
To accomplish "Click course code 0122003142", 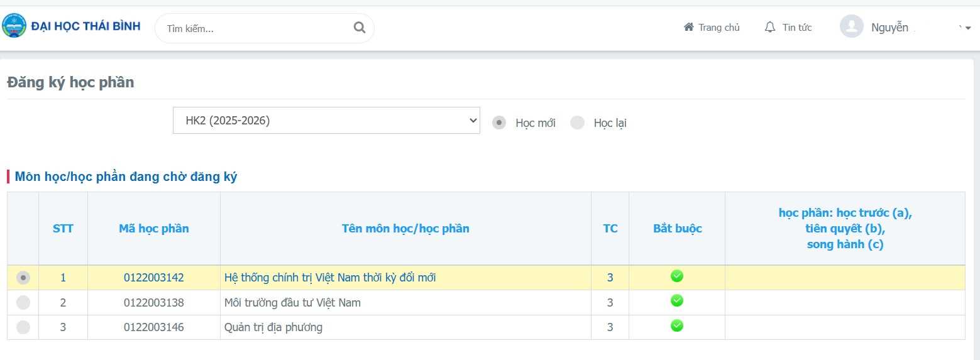I will [154, 278].
